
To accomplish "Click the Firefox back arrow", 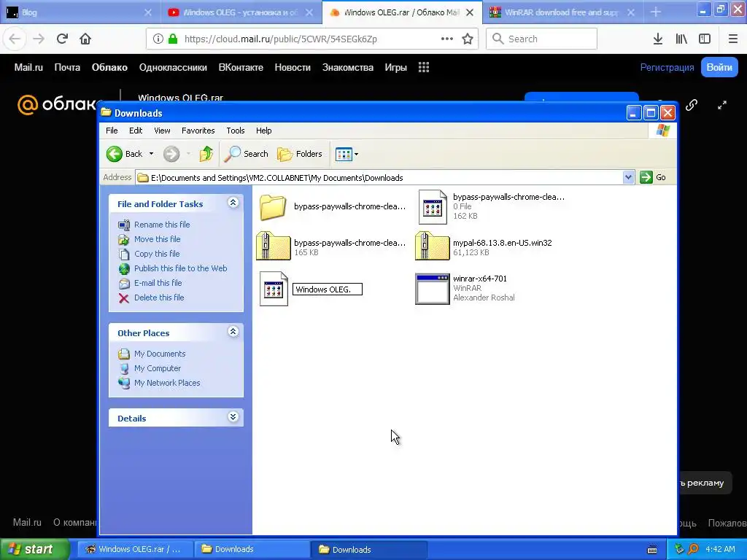I will click(15, 39).
